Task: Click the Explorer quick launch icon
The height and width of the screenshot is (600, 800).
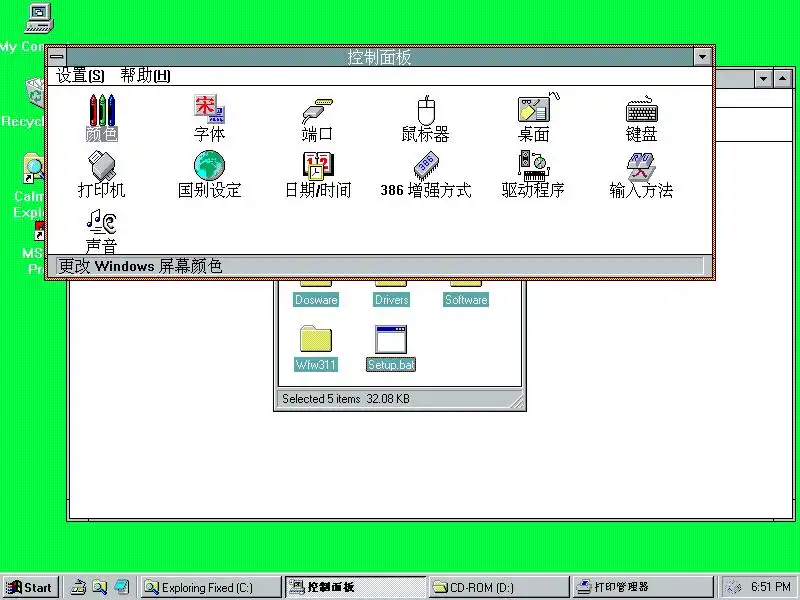Action: (99, 587)
